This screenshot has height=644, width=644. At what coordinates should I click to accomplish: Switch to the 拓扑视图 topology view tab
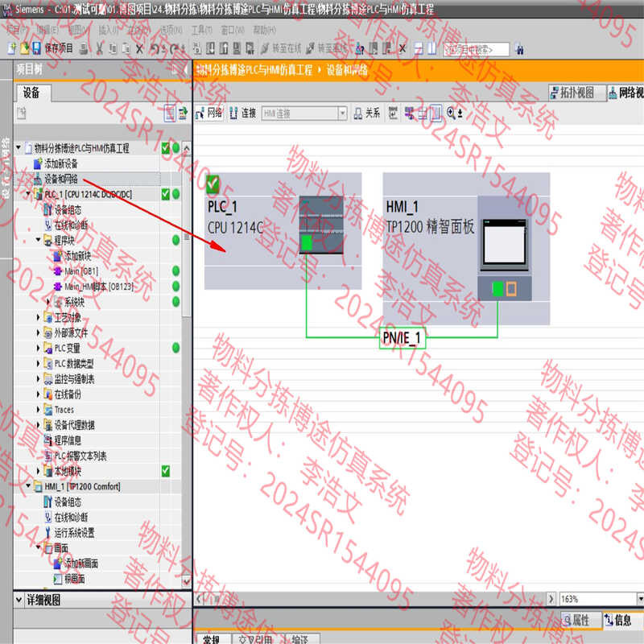(x=576, y=93)
